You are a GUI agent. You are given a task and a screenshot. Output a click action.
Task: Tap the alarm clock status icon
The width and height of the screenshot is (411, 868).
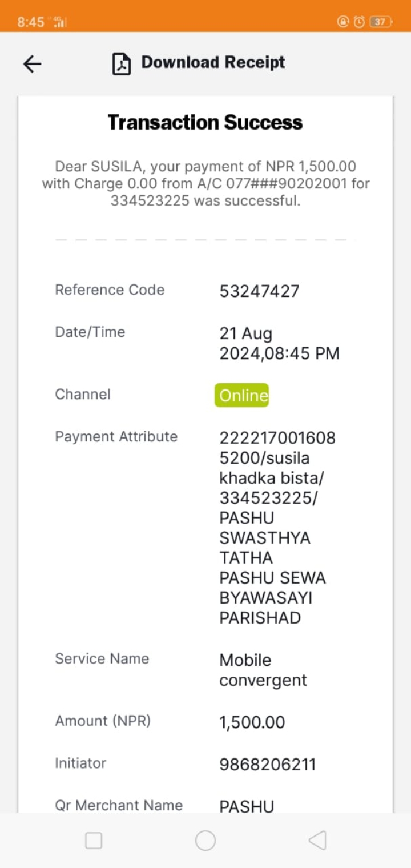(359, 22)
